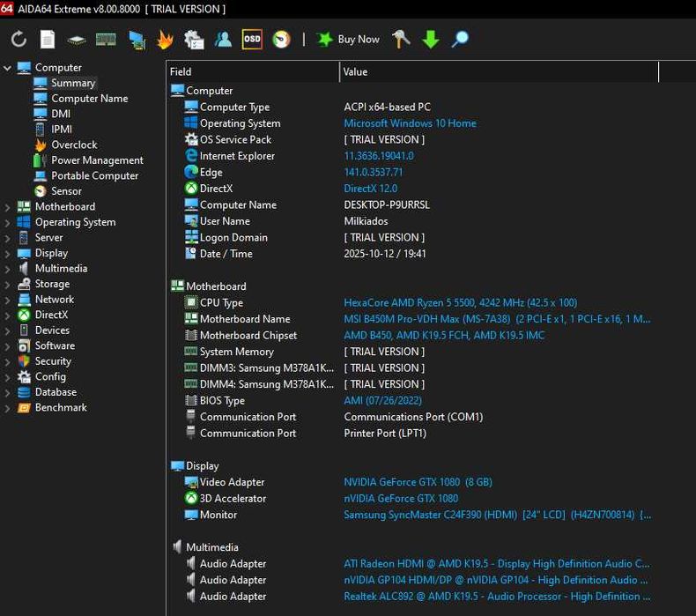Open the SensorPanel gauge icon

coord(281,40)
